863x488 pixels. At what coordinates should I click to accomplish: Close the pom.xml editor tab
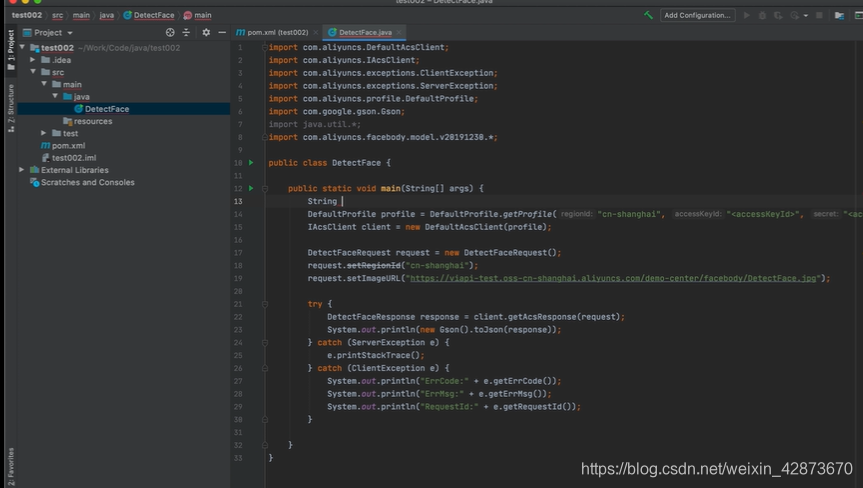click(x=315, y=32)
